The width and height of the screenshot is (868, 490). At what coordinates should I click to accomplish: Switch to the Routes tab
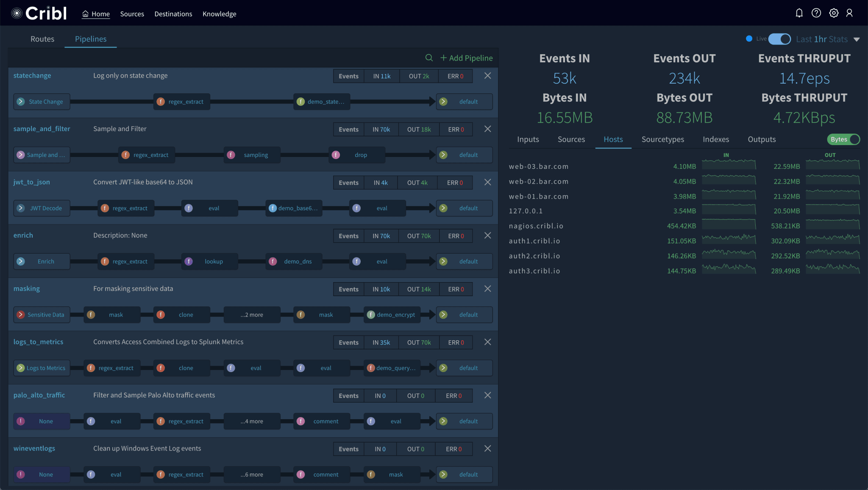(42, 39)
